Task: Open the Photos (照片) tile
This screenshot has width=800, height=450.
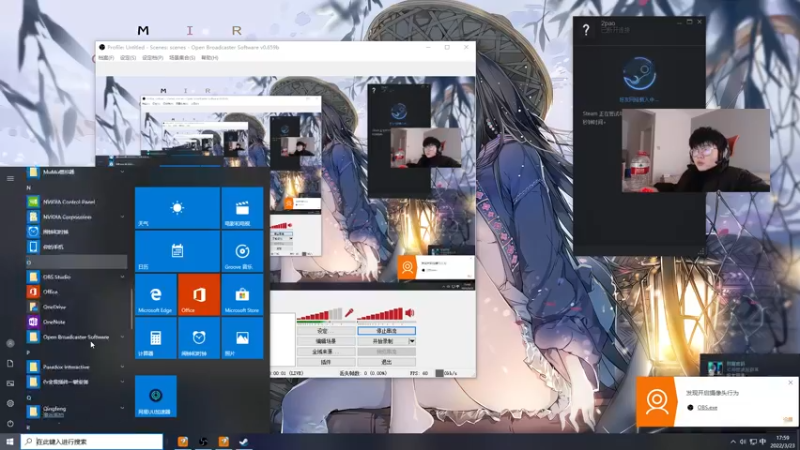Action: click(242, 338)
